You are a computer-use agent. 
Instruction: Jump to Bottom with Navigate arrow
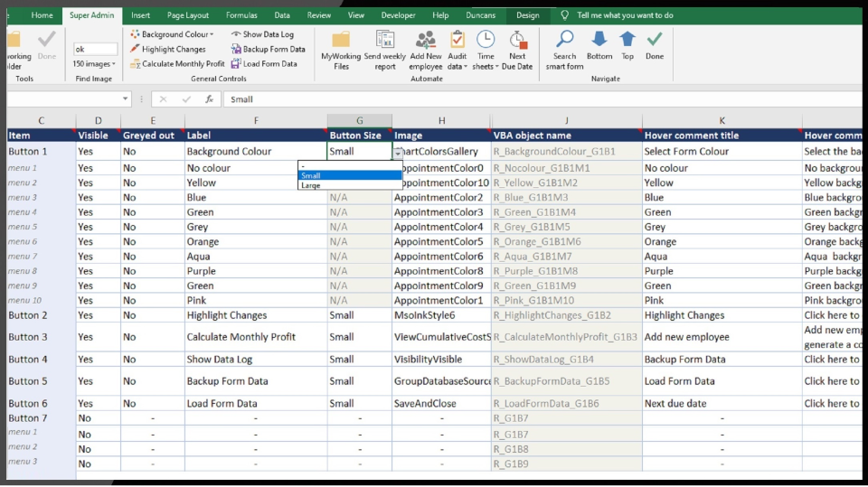[599, 45]
